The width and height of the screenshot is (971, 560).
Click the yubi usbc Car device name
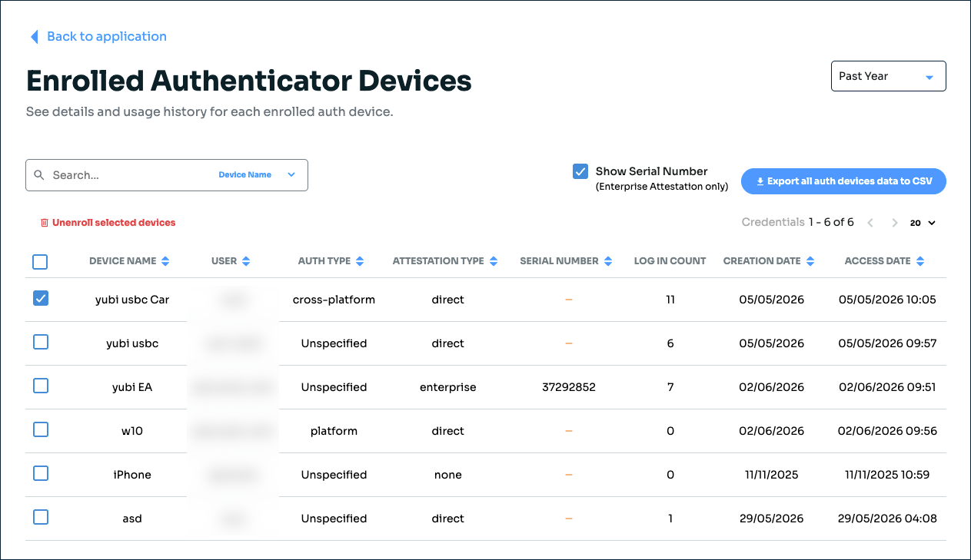tap(132, 300)
